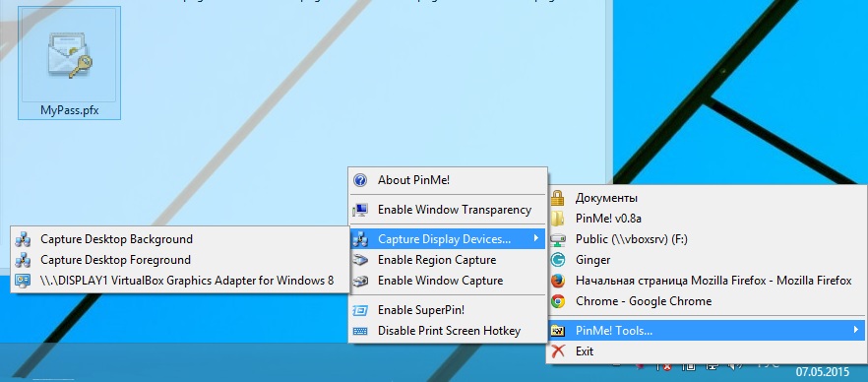Image resolution: width=868 pixels, height=382 pixels.
Task: Open Capture Display Devices submenu
Action: [448, 239]
